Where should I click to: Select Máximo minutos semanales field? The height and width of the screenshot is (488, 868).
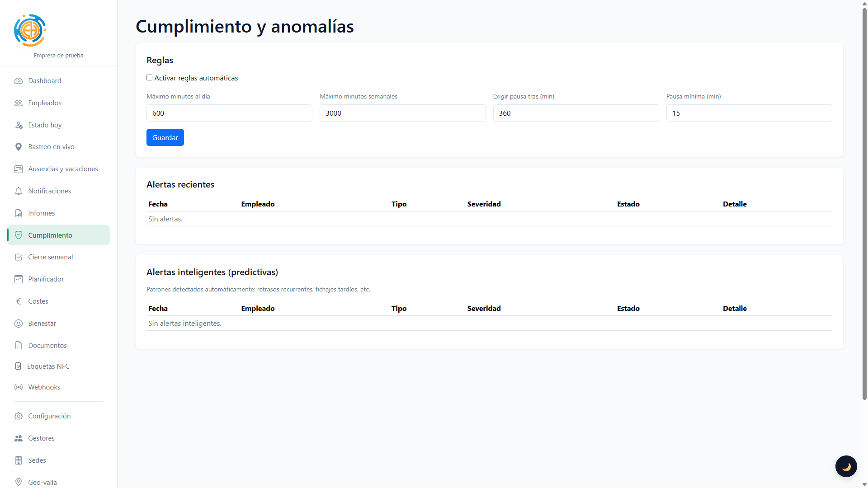click(x=402, y=113)
